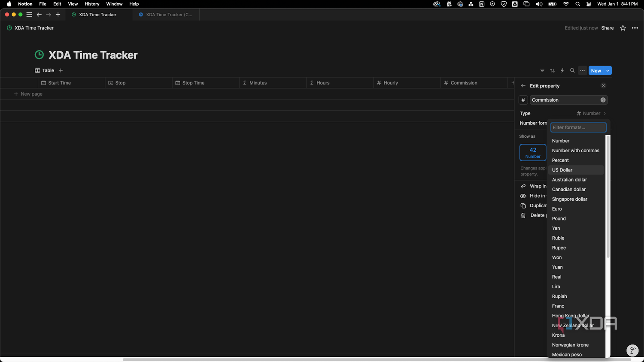Click the XDA Time Tracker breadcrumb
644x362 pixels.
point(30,28)
